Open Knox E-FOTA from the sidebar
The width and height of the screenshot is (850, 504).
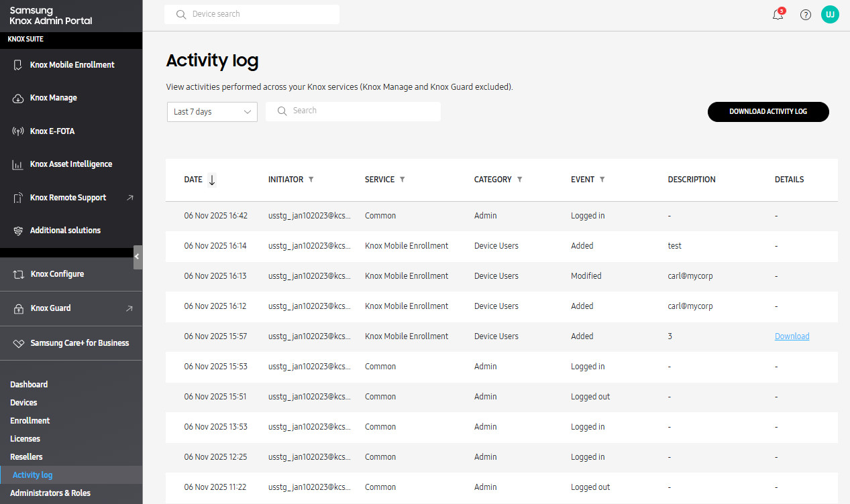click(17, 131)
